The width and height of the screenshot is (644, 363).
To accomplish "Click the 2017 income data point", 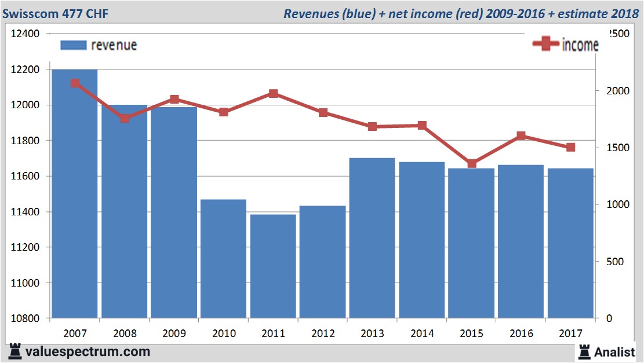I will click(570, 147).
